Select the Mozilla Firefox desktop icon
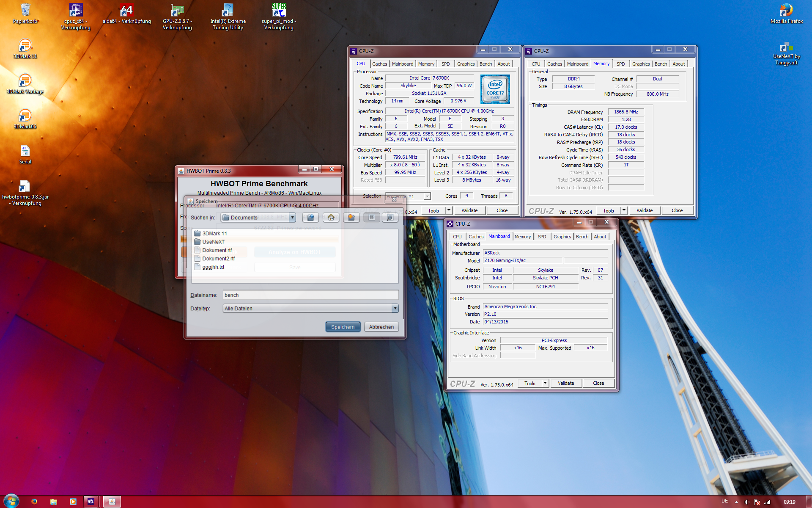Screen dimensions: 812x508 tap(786, 14)
